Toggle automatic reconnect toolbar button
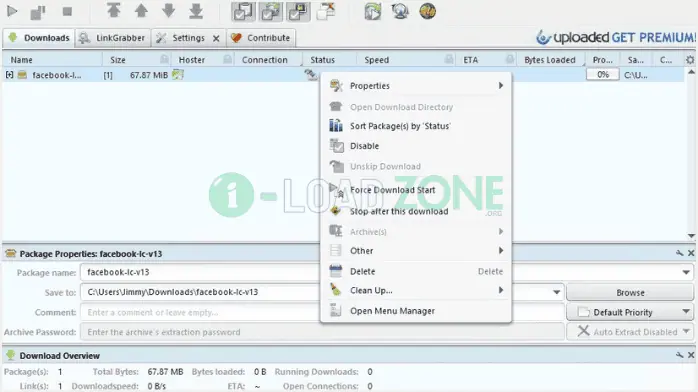This screenshot has height=392, width=698. point(271,11)
